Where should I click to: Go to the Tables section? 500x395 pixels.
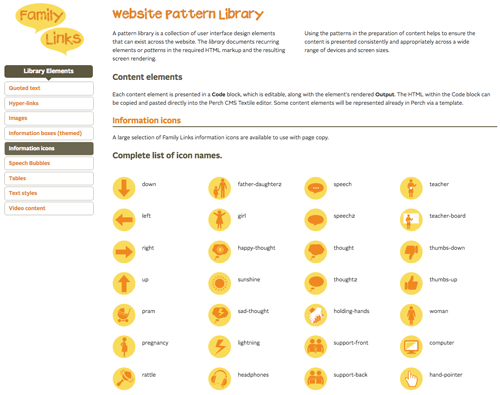tap(49, 178)
